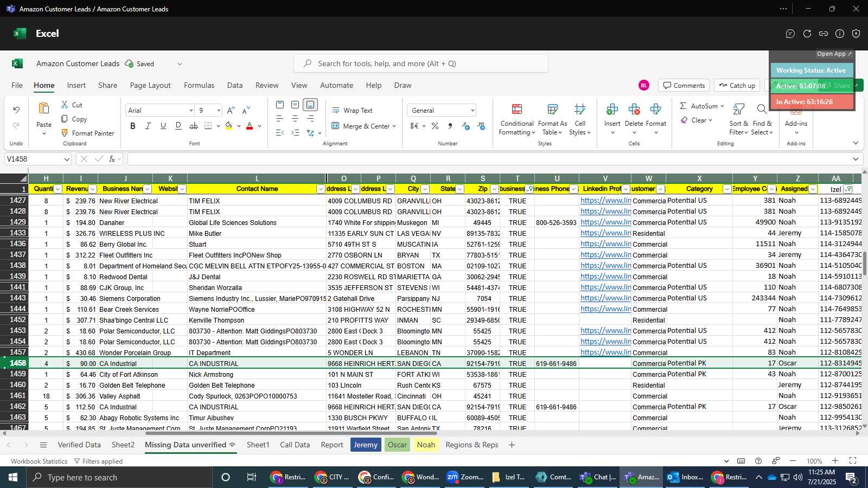
Task: Add a new sheet with plus button
Action: pos(512,445)
